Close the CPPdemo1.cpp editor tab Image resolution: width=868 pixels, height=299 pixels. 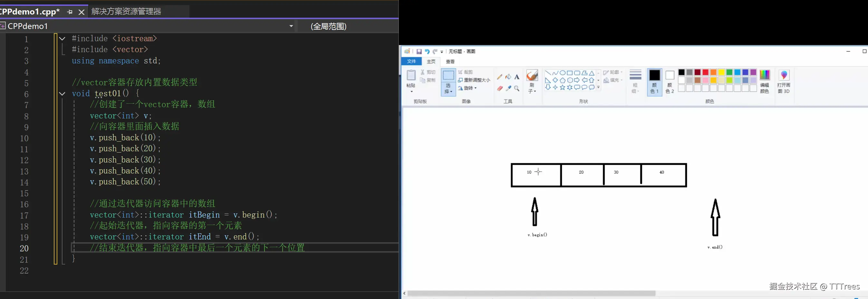coord(81,12)
